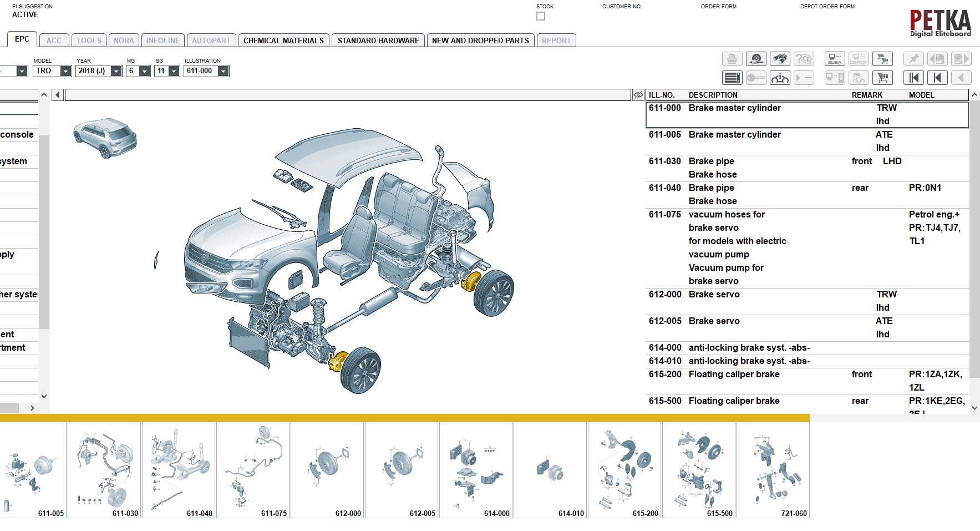Click the printer icon in the toolbar
The height and width of the screenshot is (531, 980).
click(732, 59)
